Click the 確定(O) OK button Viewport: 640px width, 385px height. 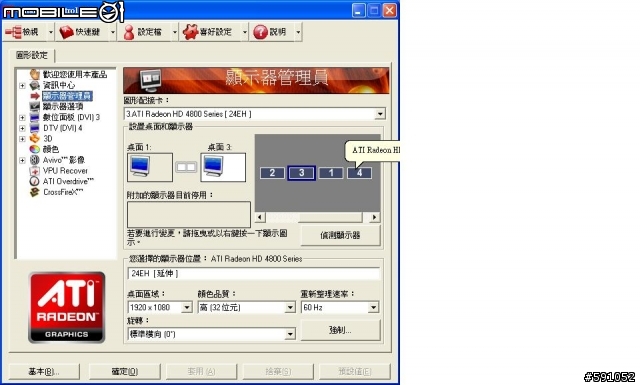pos(124,372)
